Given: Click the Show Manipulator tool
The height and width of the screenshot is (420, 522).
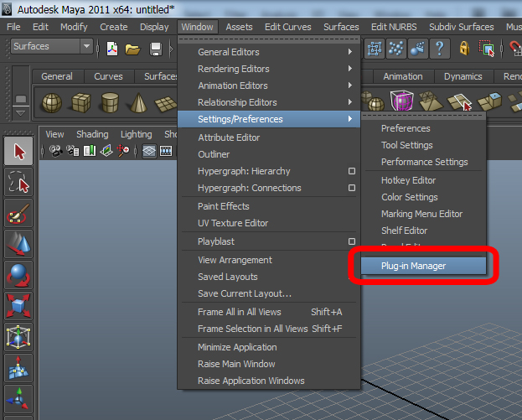Looking at the screenshot, I should click(18, 398).
